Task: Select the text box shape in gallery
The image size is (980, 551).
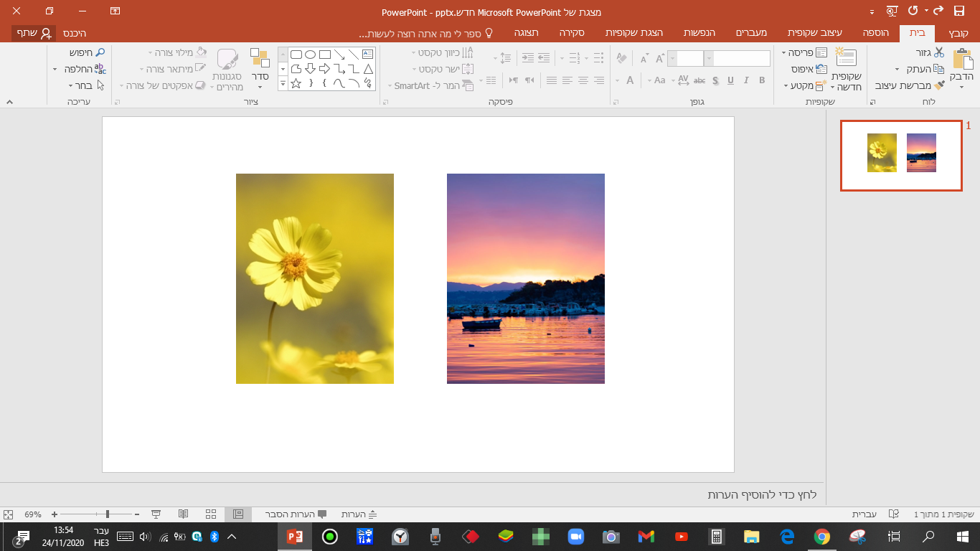Action: pyautogui.click(x=367, y=55)
